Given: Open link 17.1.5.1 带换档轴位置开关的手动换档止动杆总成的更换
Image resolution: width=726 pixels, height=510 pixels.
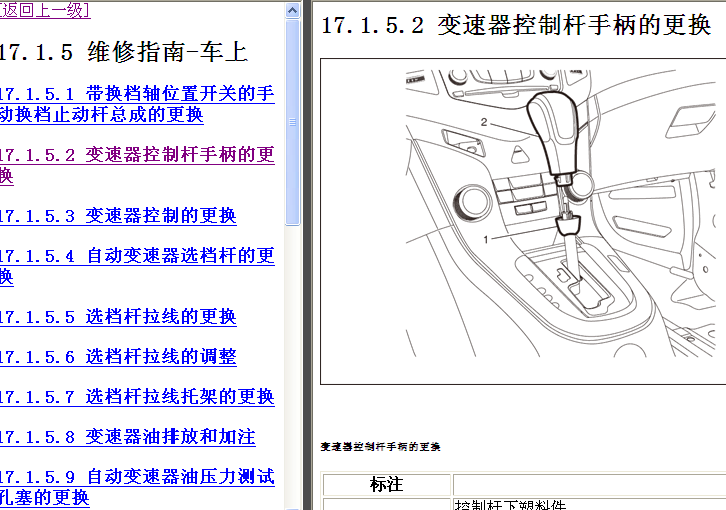Looking at the screenshot, I should coord(137,104).
